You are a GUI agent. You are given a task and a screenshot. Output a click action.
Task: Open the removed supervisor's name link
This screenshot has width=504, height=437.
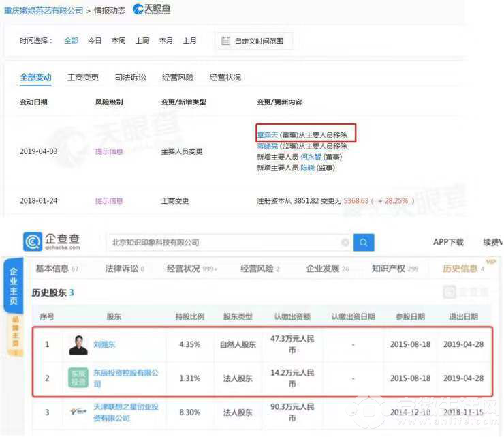pyautogui.click(x=268, y=146)
